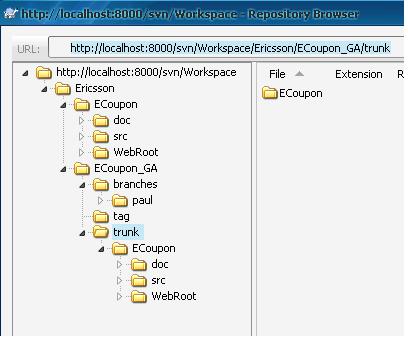Collapse the ECoupon folder under trunk
Screen dimensions: 408x364
tap(101, 249)
